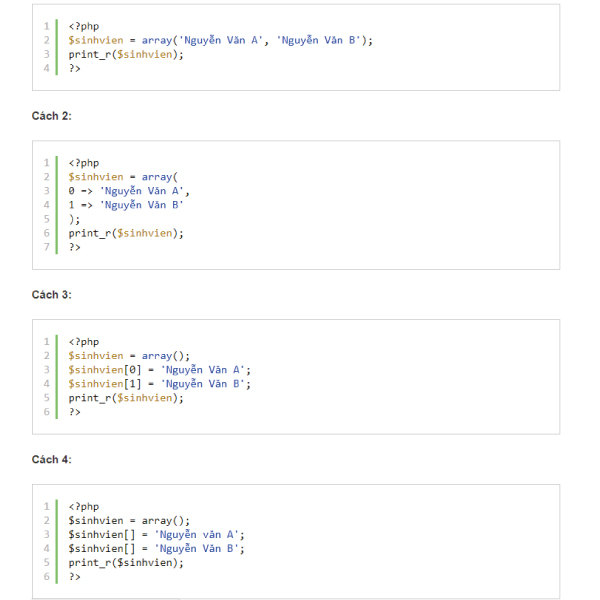Click line number 4 in the top code block
The image size is (600, 600).
[46, 68]
